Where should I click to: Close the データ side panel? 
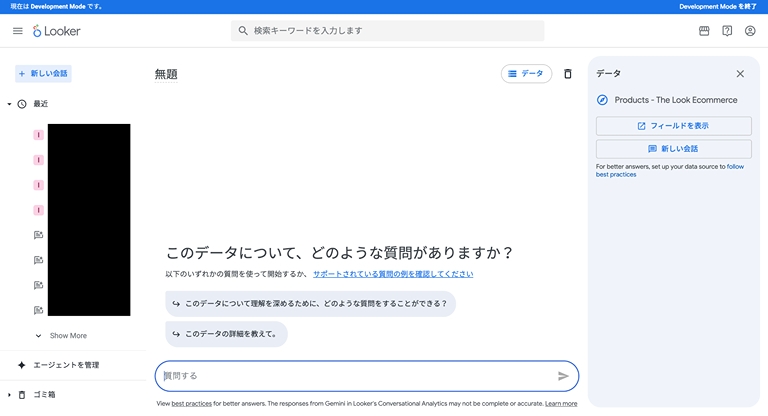point(740,73)
